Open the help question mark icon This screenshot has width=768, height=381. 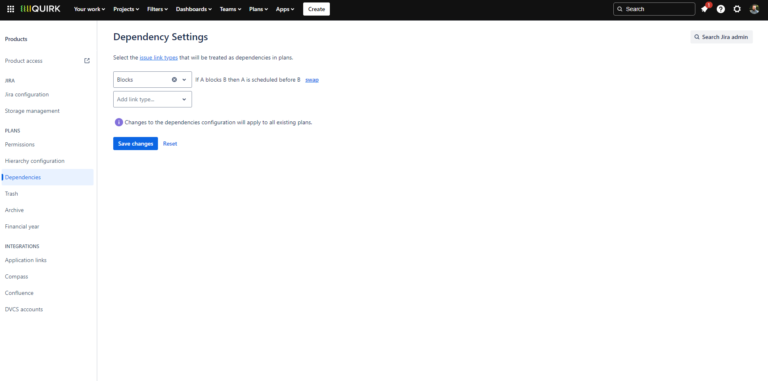point(720,9)
